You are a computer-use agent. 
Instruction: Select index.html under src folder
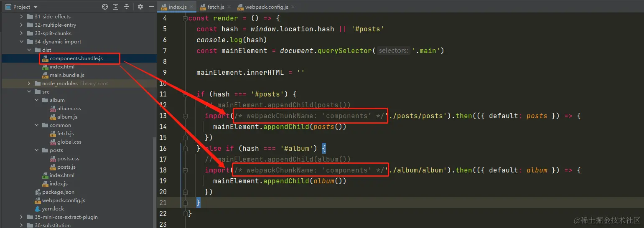(x=62, y=175)
